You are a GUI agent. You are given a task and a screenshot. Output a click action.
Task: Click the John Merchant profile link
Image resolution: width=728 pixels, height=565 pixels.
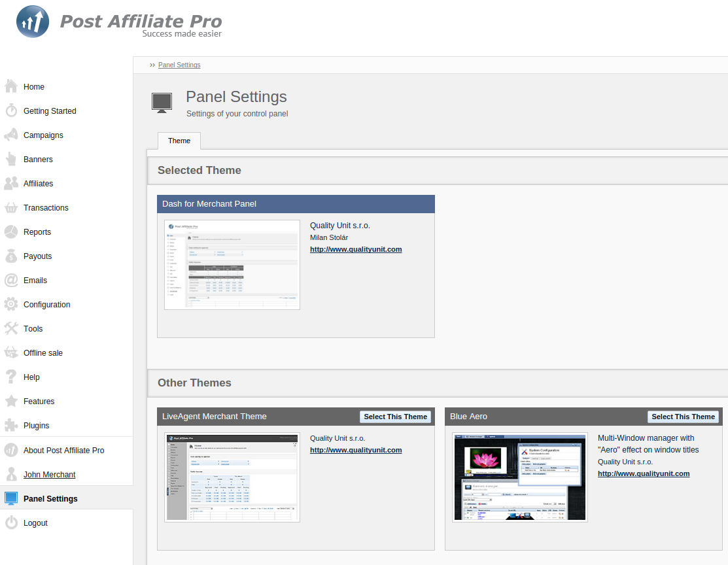[49, 475]
